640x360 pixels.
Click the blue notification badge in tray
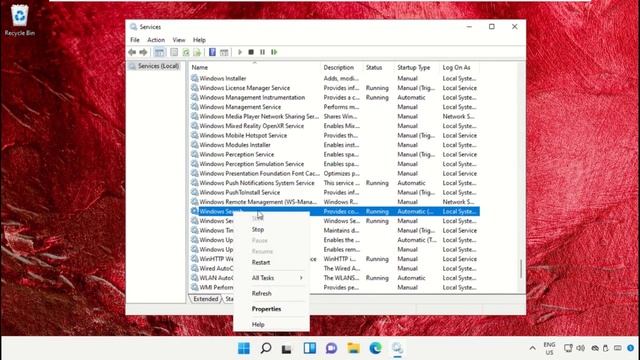pyautogui.click(x=631, y=348)
